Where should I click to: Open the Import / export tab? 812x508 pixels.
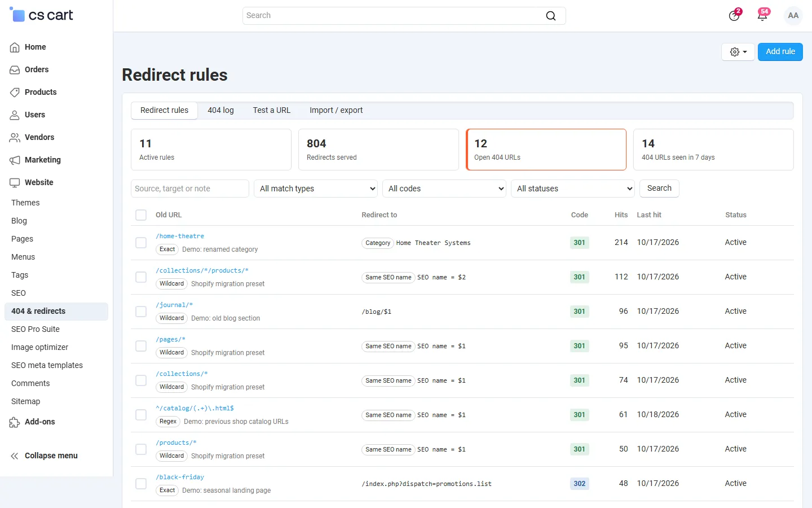(336, 111)
